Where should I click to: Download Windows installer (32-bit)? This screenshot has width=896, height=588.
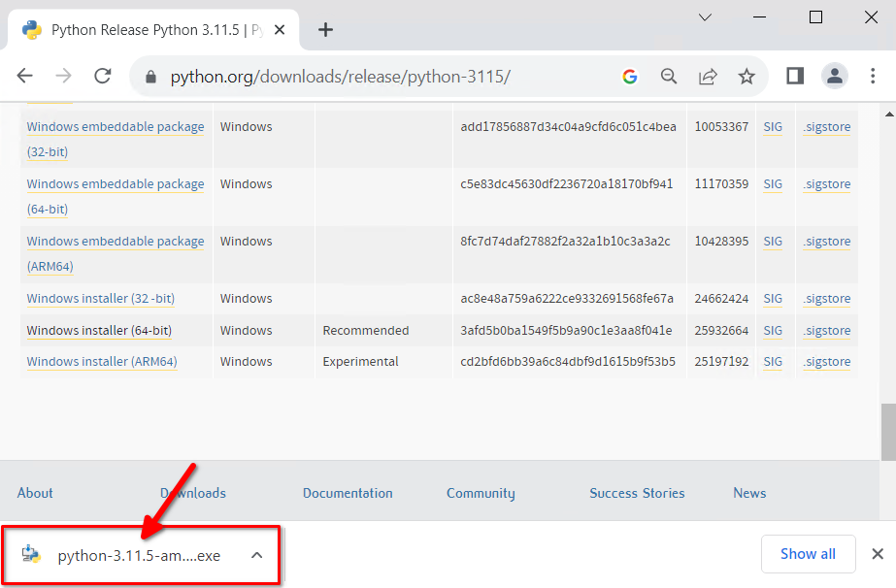[x=101, y=298]
